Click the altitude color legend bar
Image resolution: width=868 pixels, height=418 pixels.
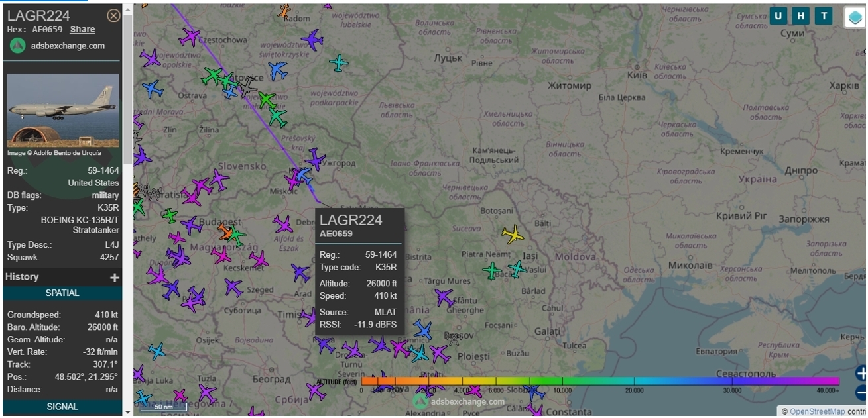600,381
